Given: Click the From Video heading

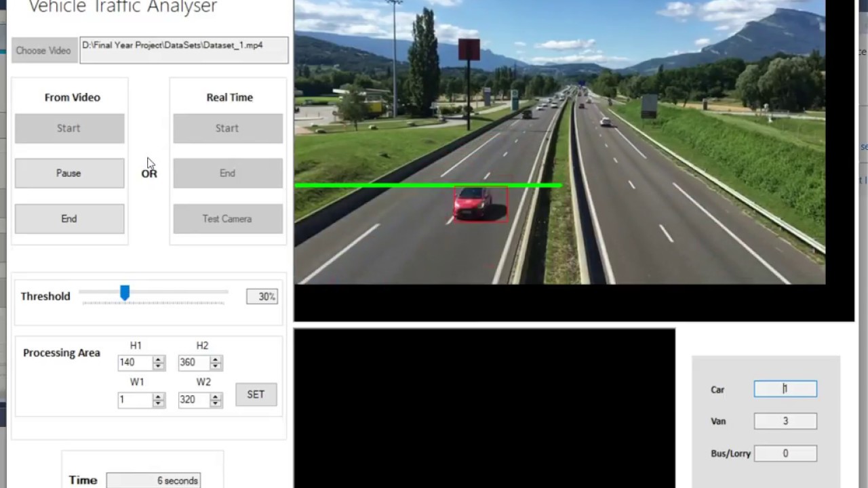Looking at the screenshot, I should click(x=73, y=98).
